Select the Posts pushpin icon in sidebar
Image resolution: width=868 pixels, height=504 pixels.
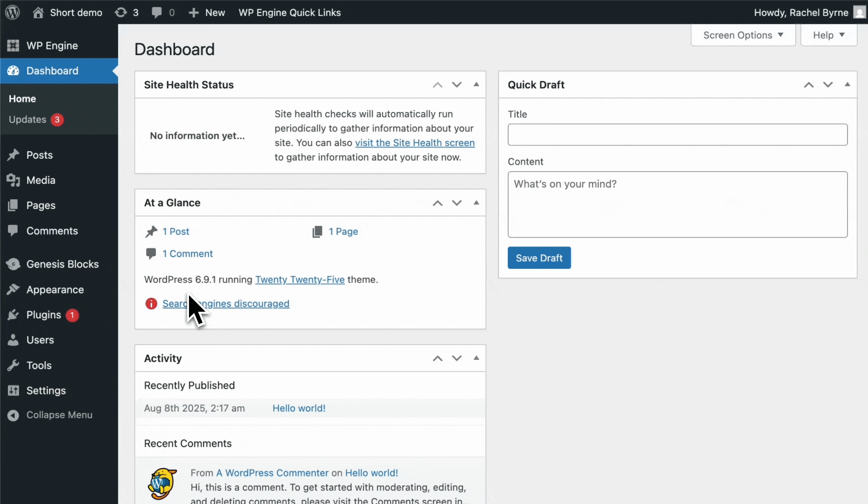point(14,155)
